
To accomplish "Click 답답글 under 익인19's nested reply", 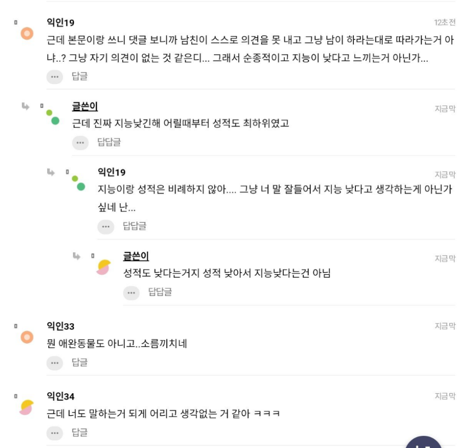I will (134, 227).
